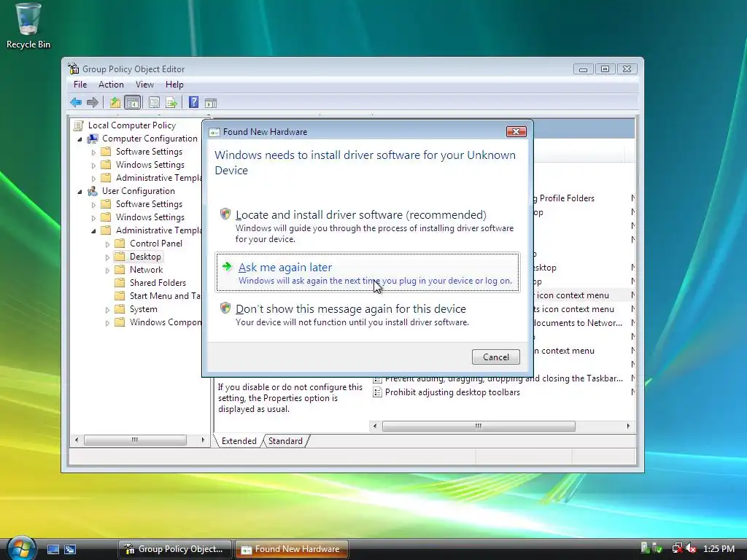Select Prohibit adjusting desktop toolbars setting
747x560 pixels.
[452, 392]
